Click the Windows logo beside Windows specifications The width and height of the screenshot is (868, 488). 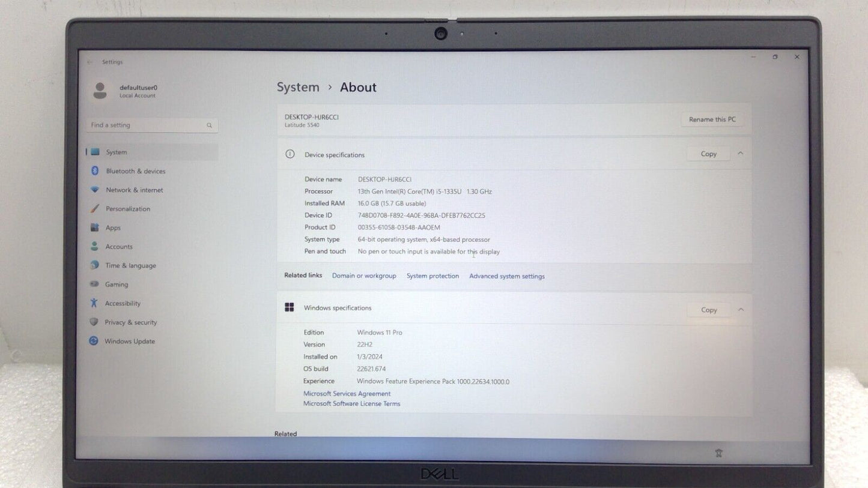coord(289,307)
